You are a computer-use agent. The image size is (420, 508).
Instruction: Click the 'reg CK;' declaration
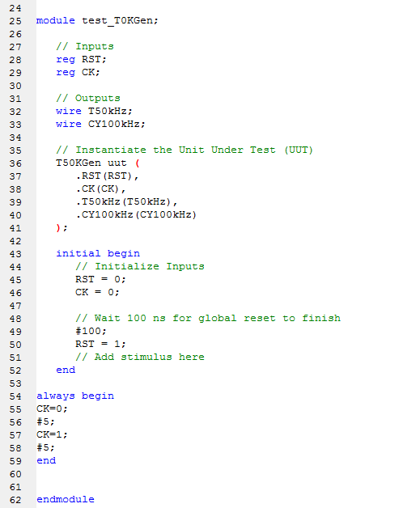78,72
